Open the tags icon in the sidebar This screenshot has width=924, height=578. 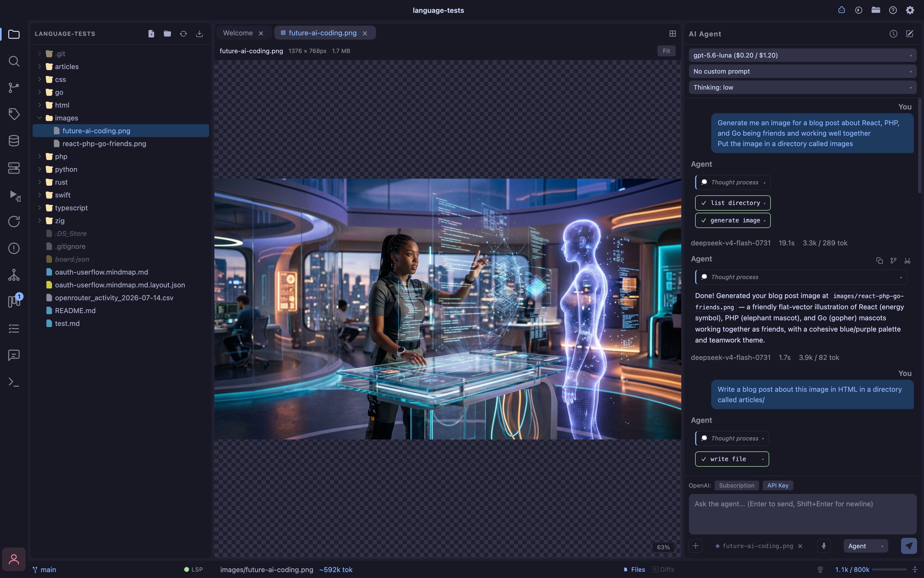(14, 114)
